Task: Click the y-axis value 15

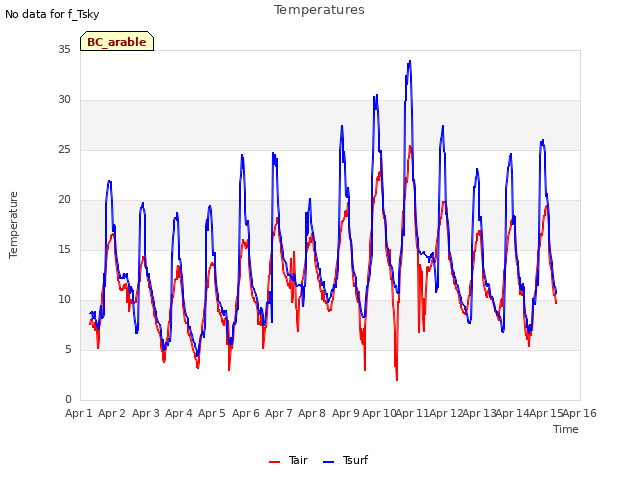Action: (x=64, y=249)
